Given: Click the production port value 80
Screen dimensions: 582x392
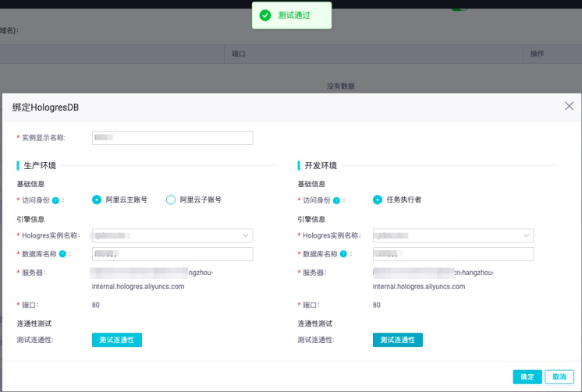Looking at the screenshot, I should pyautogui.click(x=96, y=305).
